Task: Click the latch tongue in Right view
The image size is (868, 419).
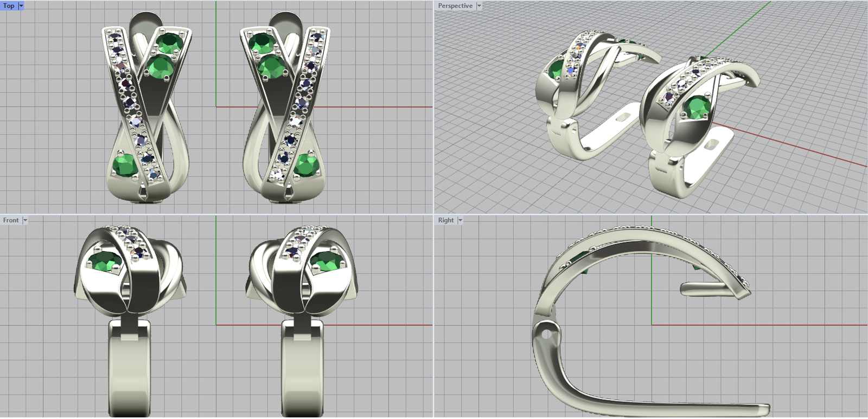Action: click(705, 289)
